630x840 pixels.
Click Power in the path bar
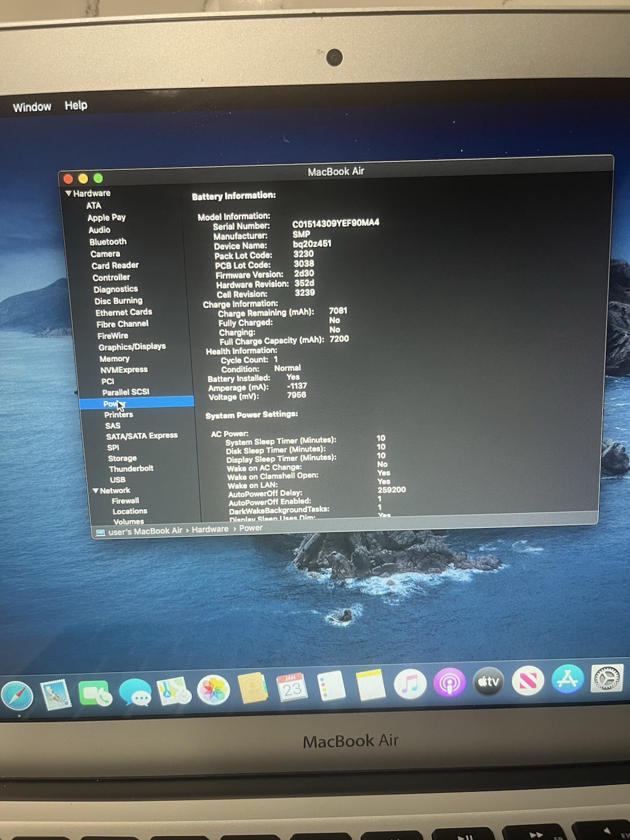click(x=251, y=528)
